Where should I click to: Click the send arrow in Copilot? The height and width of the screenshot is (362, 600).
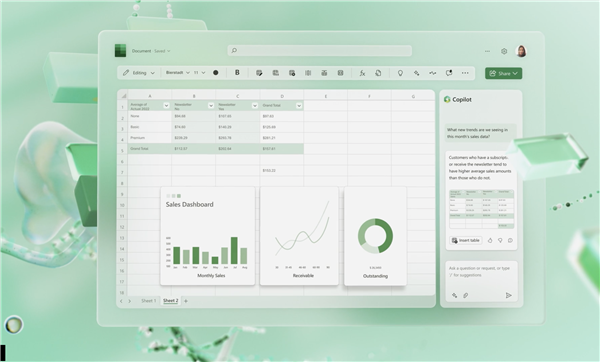coord(508,295)
